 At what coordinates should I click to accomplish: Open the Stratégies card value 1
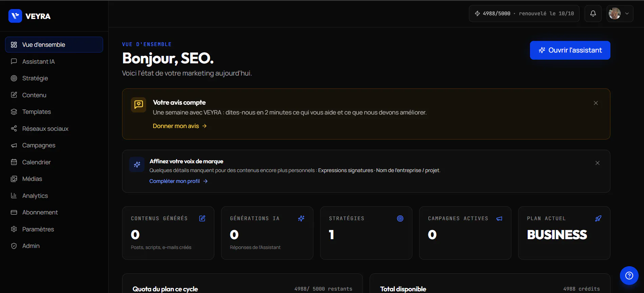click(x=332, y=235)
